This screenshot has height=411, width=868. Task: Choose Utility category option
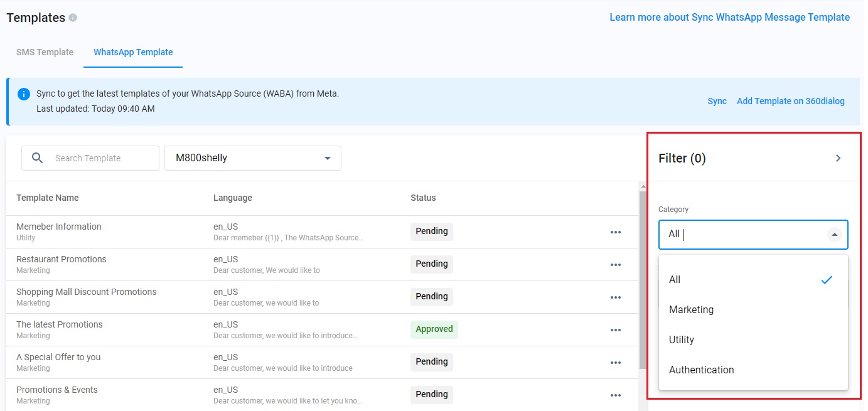(x=682, y=339)
